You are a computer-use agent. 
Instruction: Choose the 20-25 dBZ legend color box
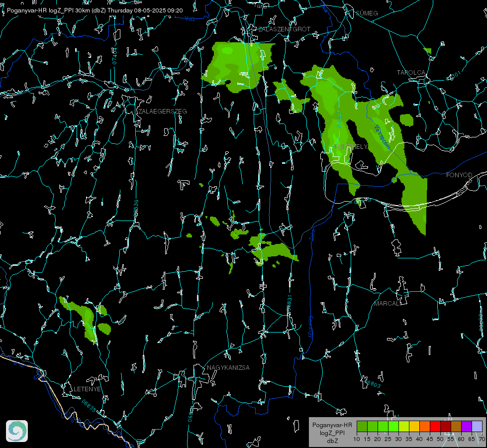click(383, 426)
